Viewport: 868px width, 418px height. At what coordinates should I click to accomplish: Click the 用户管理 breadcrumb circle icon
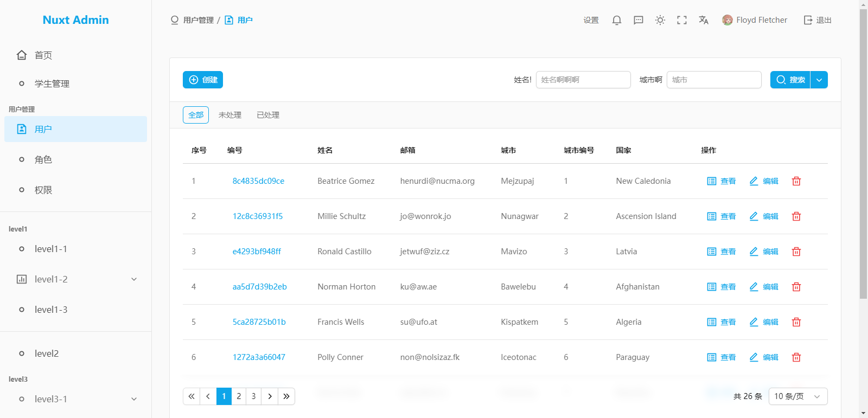coord(175,20)
